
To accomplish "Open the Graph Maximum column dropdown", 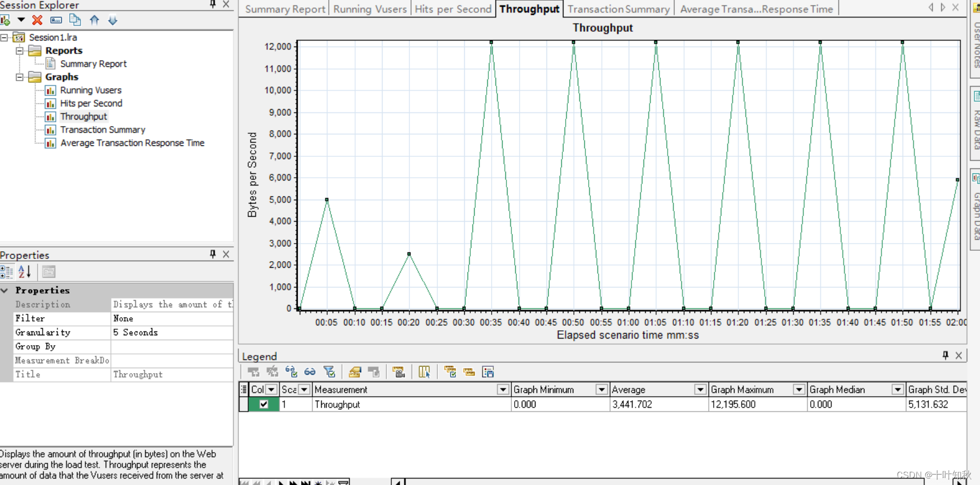I will coord(799,390).
